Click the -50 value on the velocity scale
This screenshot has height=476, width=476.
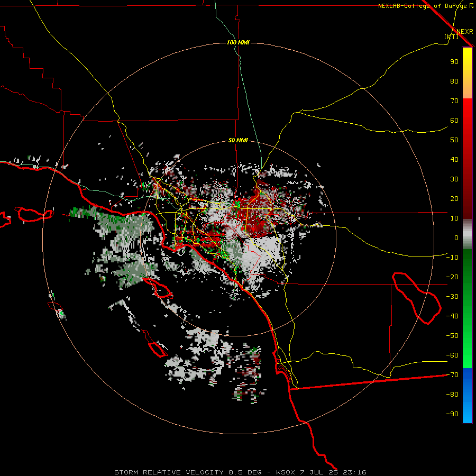tap(452, 336)
